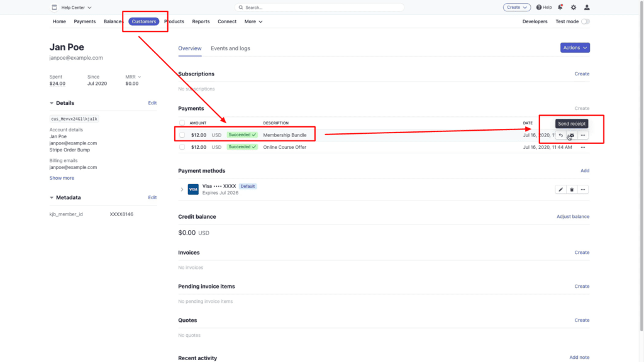Click the janpoe@example.com header email
This screenshot has width=644, height=362.
[x=76, y=58]
